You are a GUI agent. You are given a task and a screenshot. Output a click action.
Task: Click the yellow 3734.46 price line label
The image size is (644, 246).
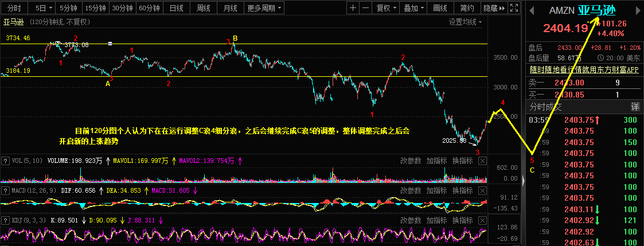click(18, 38)
